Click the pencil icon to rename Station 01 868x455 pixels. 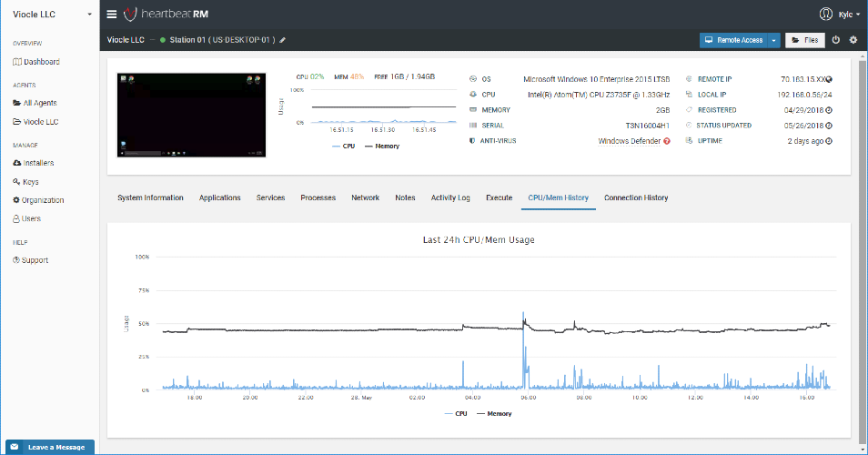tap(283, 40)
